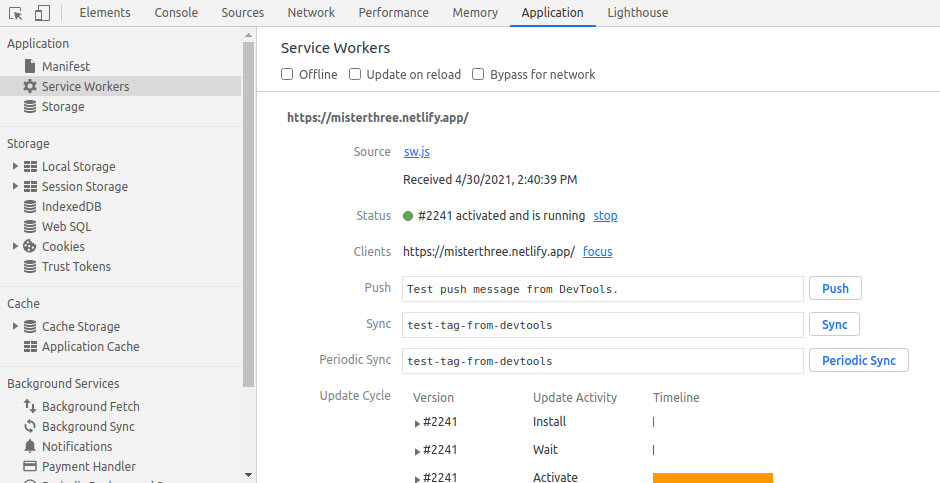
Task: Click the Notifications bell icon
Action: click(x=30, y=446)
